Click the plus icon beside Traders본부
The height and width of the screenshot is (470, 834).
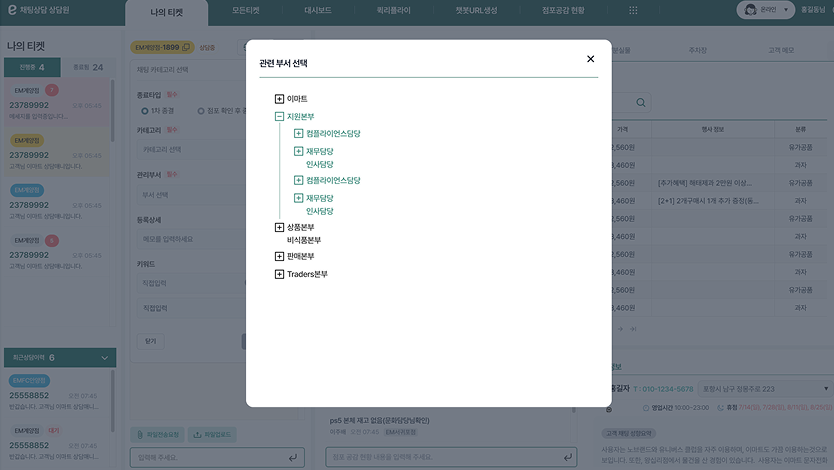pos(279,274)
